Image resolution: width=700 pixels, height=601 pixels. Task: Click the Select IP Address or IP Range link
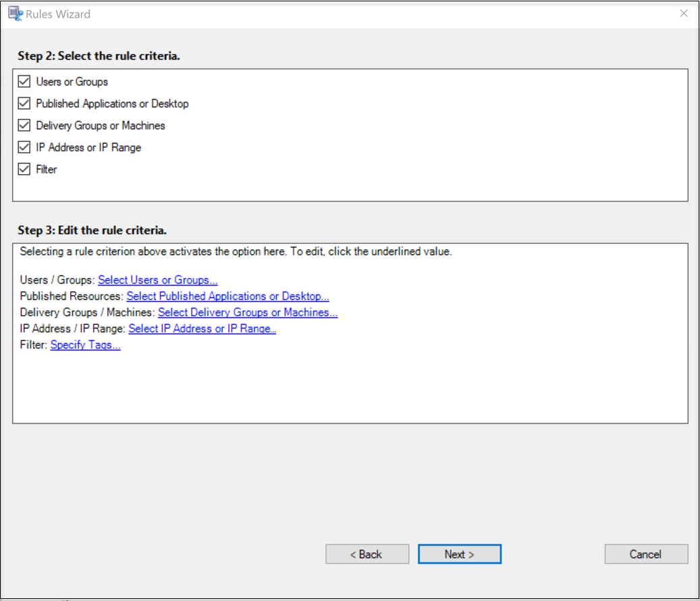tap(202, 329)
